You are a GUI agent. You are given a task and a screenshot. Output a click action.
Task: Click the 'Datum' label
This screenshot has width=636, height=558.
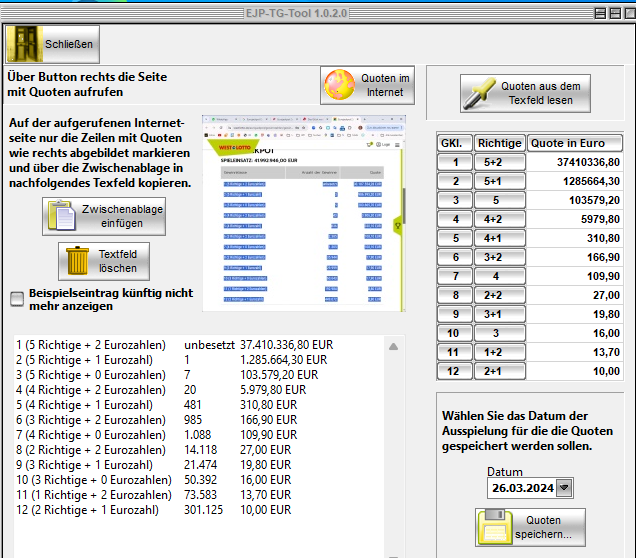tap(505, 472)
